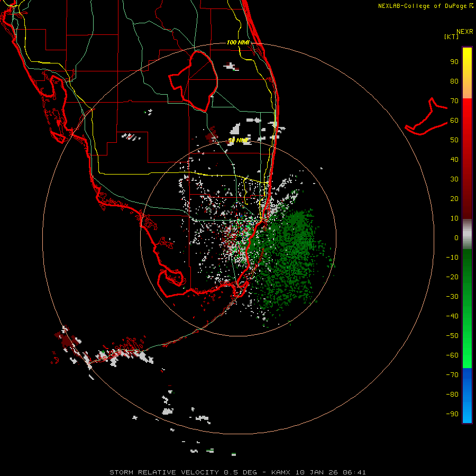Click the positive 60 knot scale label

click(x=454, y=121)
